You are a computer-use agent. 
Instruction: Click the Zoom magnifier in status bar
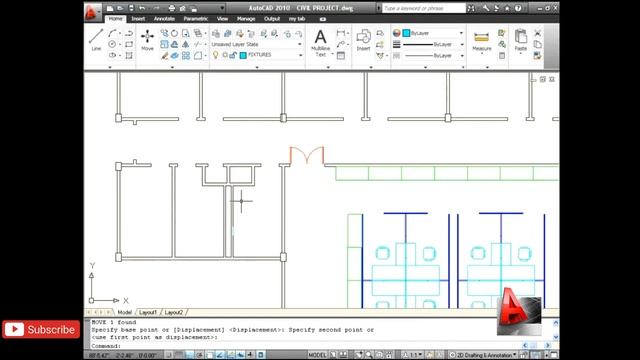coord(369,355)
